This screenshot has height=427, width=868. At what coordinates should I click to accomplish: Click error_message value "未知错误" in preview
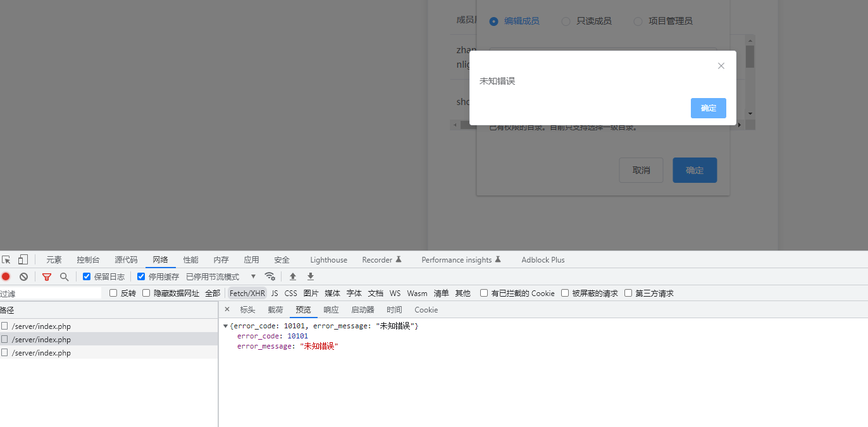coord(319,346)
